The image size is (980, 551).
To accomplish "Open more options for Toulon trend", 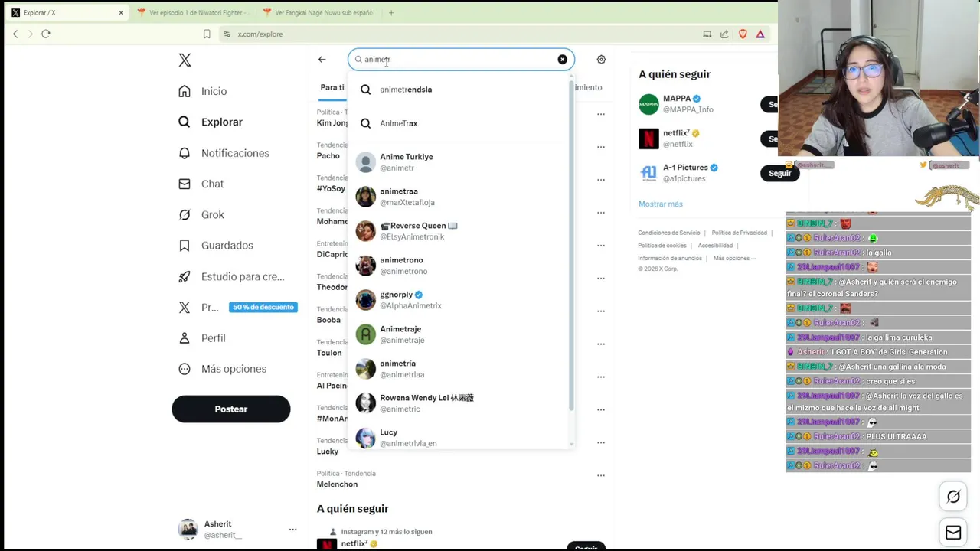I will click(601, 344).
